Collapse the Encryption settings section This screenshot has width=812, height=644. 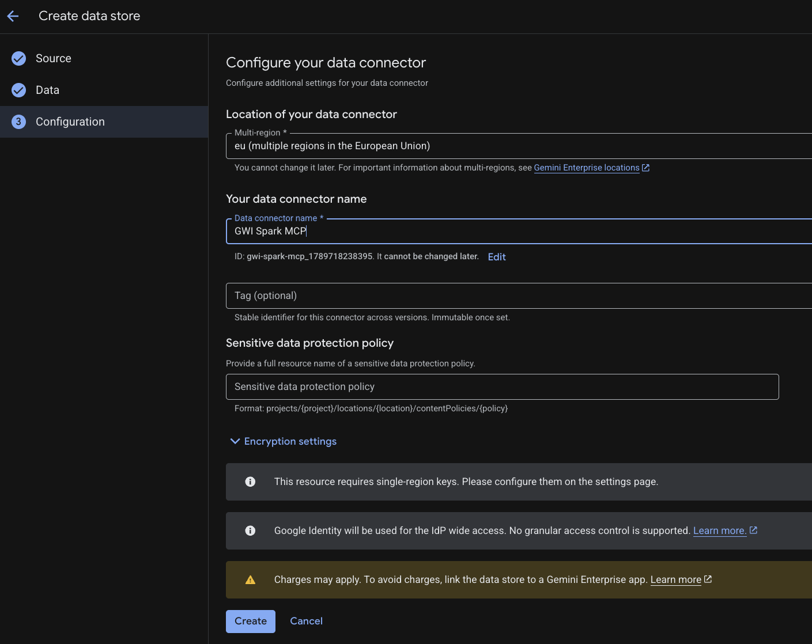283,441
